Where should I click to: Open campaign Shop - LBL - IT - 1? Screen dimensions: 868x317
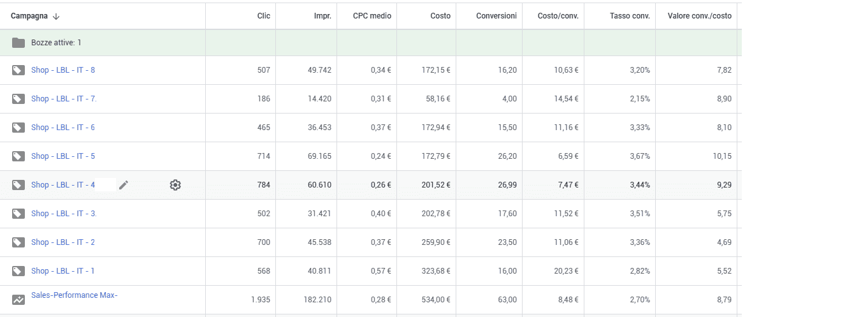[63, 271]
